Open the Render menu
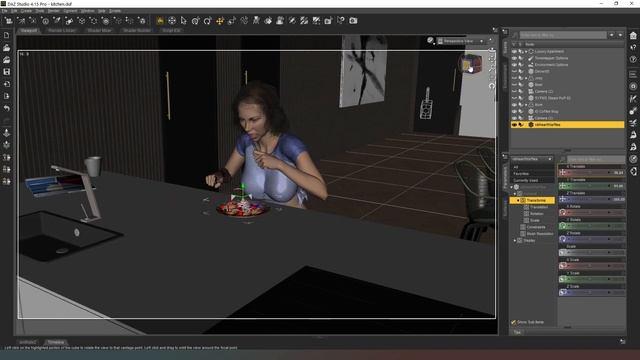Screen dimensions: 640x360 pyautogui.click(x=53, y=11)
